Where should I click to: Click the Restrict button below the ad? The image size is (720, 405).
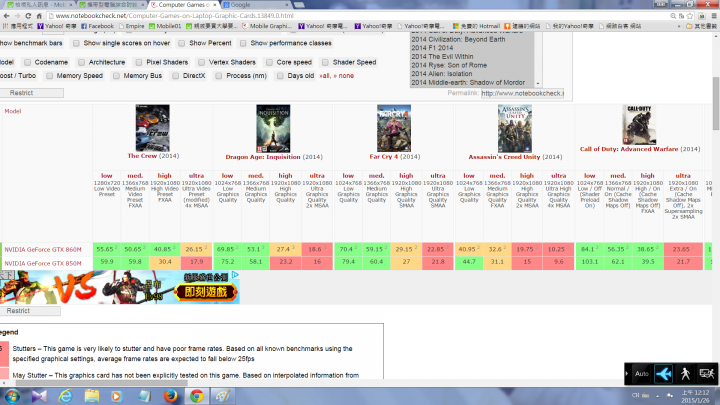(28, 311)
